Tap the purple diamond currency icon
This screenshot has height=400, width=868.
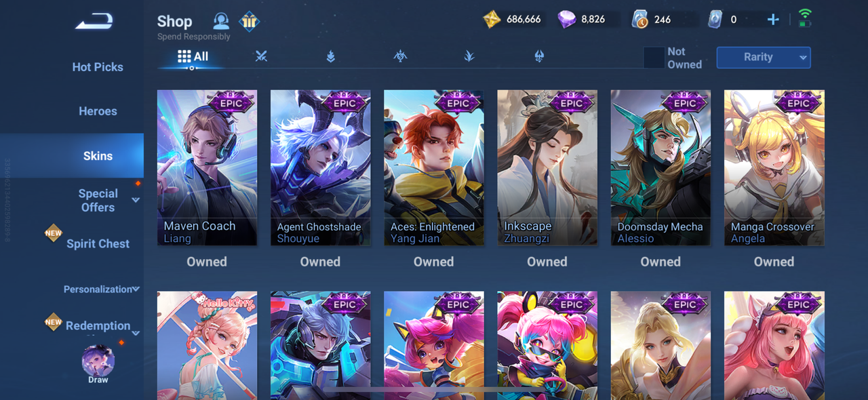(x=566, y=19)
